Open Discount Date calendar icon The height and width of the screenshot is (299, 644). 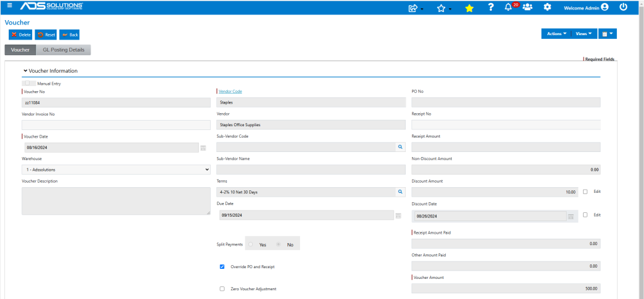[x=570, y=217]
